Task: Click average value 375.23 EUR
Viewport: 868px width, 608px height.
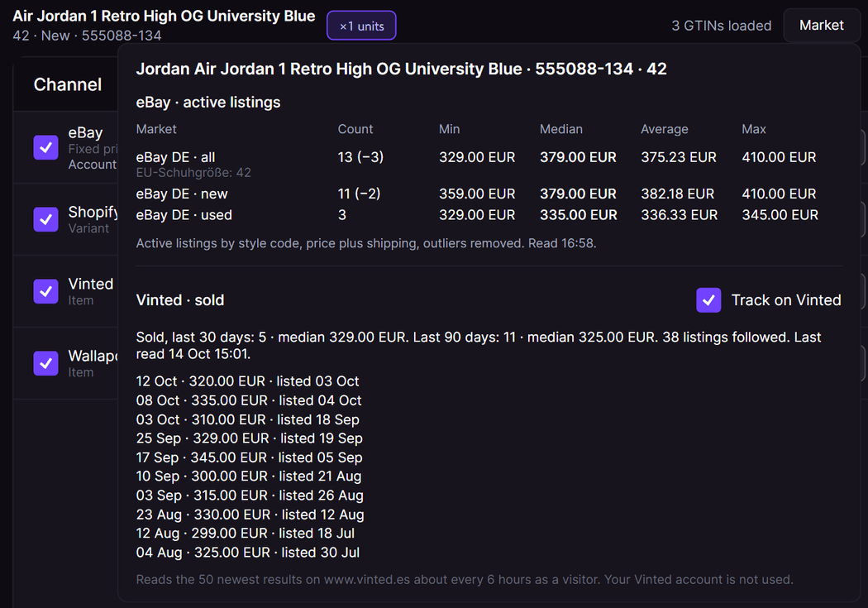Action: (x=679, y=157)
